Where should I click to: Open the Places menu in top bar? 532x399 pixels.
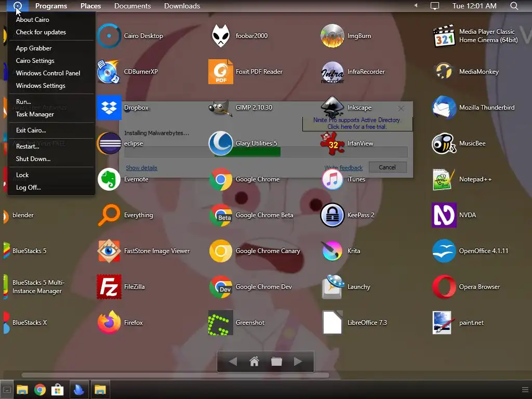pos(90,6)
